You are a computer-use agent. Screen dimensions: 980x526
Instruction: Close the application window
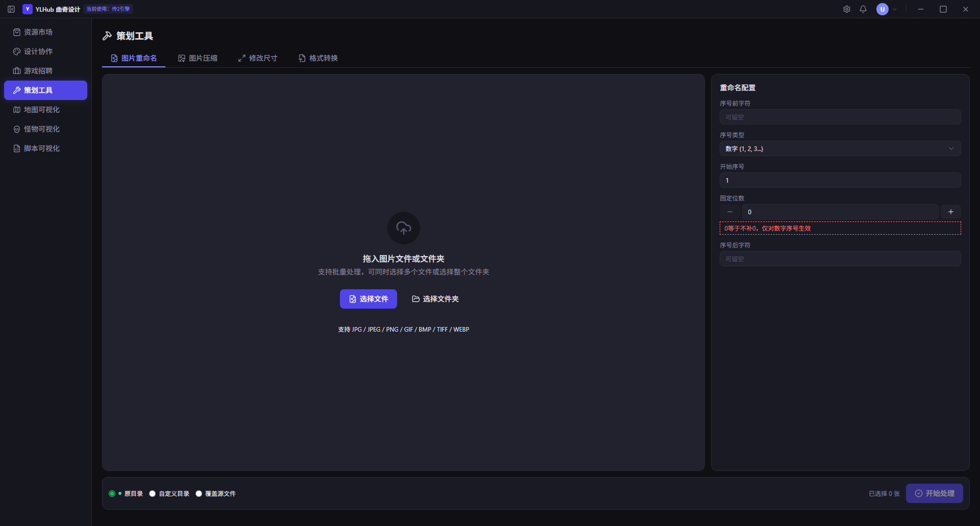point(966,9)
